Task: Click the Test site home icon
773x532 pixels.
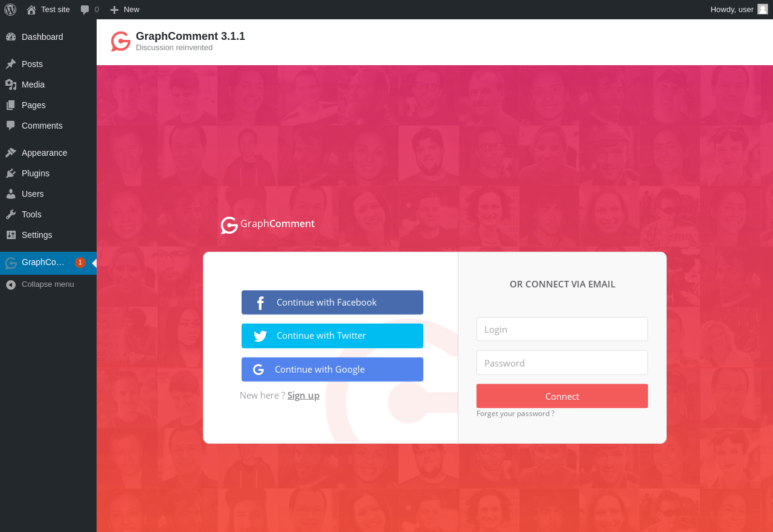Action: (x=31, y=10)
